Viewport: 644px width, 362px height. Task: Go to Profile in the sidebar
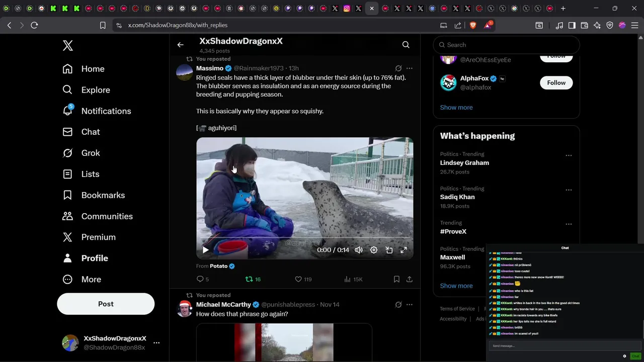pyautogui.click(x=85, y=258)
